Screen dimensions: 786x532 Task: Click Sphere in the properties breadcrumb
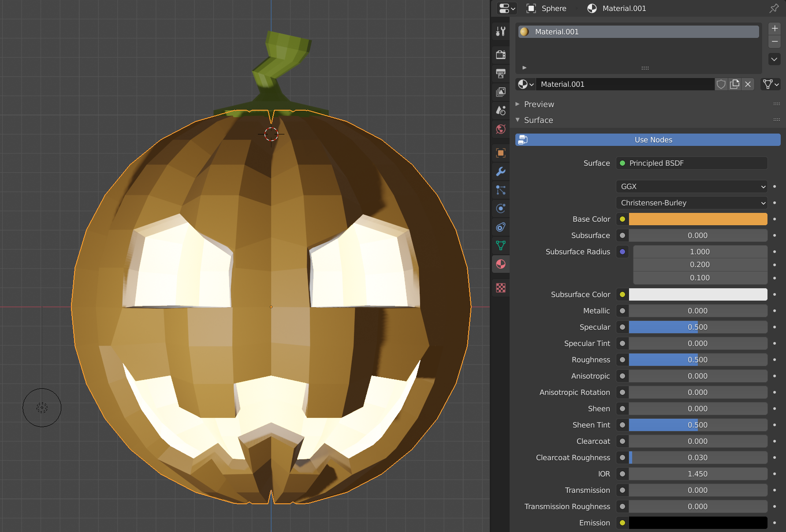[554, 8]
